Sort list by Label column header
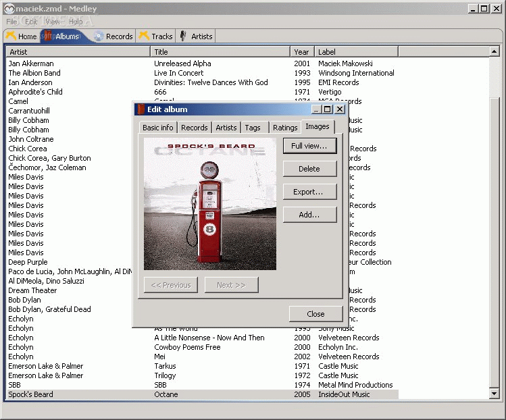The image size is (506, 420). point(356,52)
